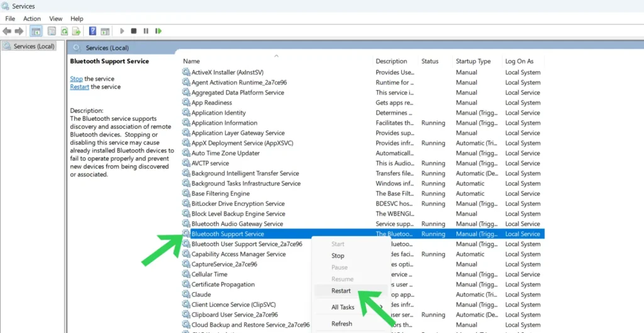Select the Background Tasks Infrastructure Service row name
This screenshot has height=333, width=644.
(246, 183)
